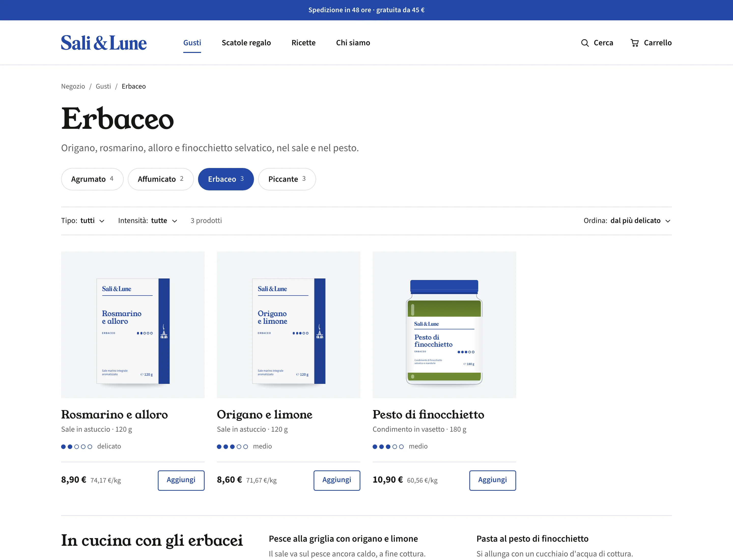733x560 pixels.
Task: Click the Cerca search label
Action: click(x=603, y=43)
